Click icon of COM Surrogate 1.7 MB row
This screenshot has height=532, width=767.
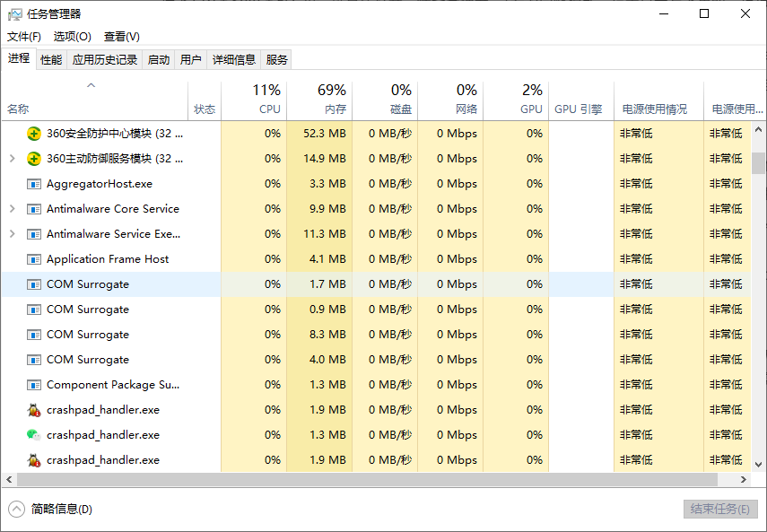(x=34, y=284)
